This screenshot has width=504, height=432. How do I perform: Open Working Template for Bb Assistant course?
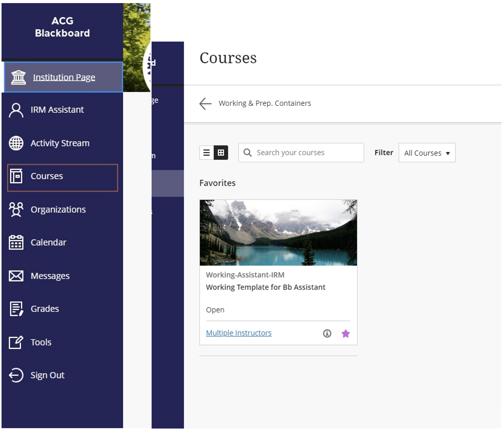pos(265,287)
